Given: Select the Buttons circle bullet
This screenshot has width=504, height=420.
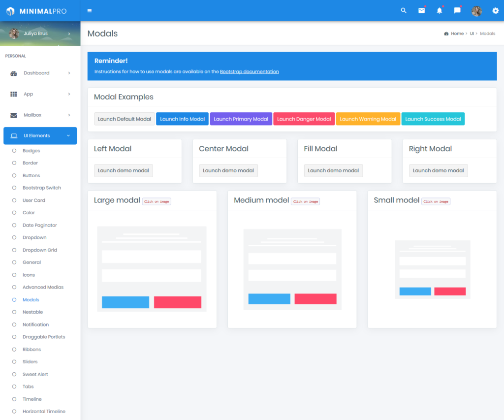Looking at the screenshot, I should tap(14, 176).
